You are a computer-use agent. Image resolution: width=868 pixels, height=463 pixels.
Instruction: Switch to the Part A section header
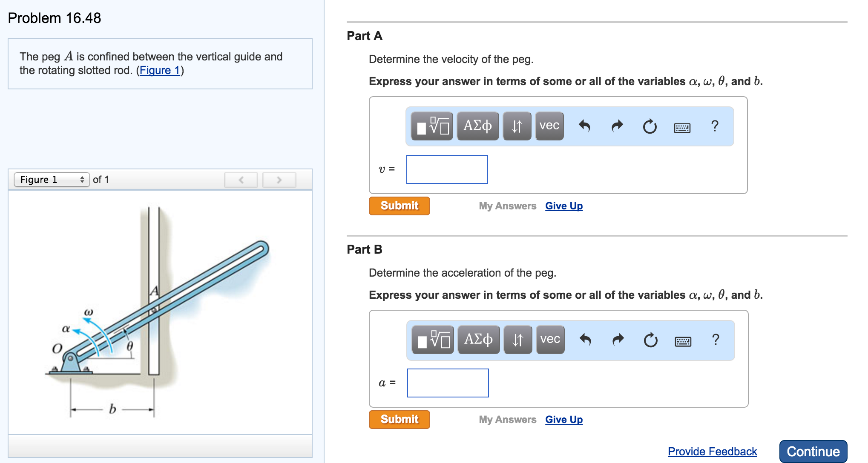pos(364,36)
